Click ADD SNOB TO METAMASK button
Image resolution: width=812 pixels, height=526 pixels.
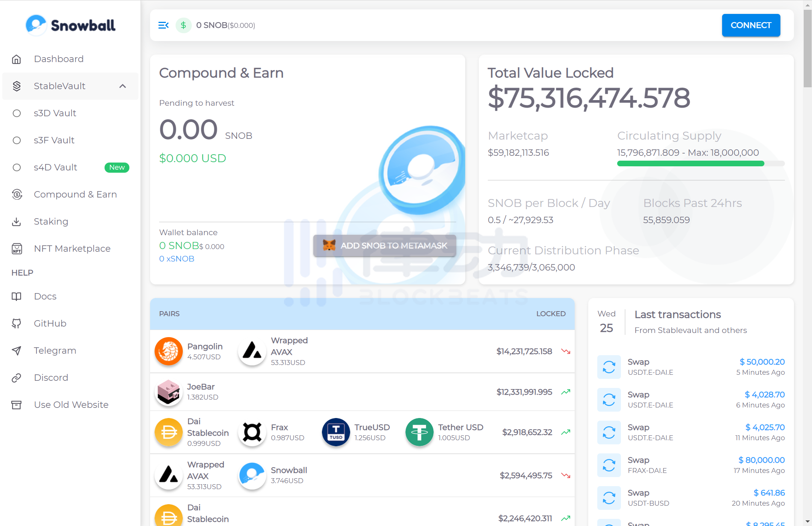tap(385, 246)
